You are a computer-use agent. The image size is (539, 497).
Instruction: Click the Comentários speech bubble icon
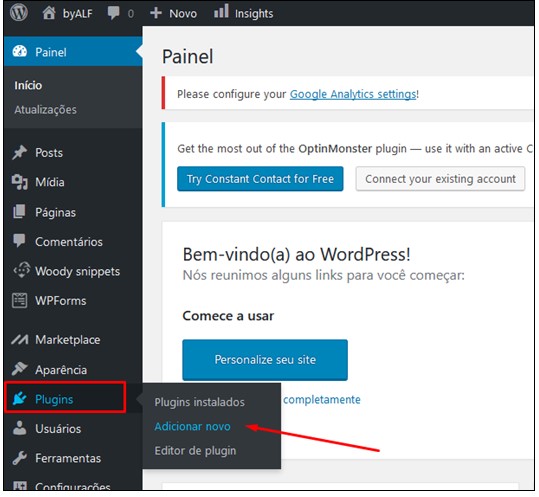click(19, 240)
